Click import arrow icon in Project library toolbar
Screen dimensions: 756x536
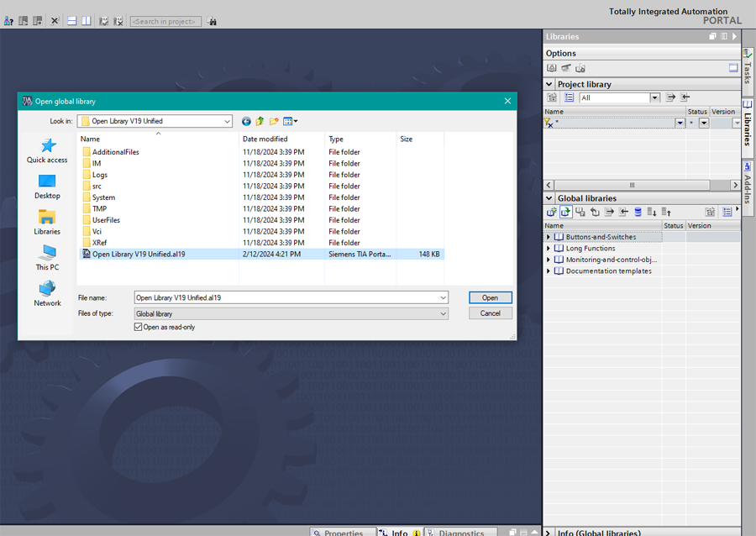pos(685,97)
